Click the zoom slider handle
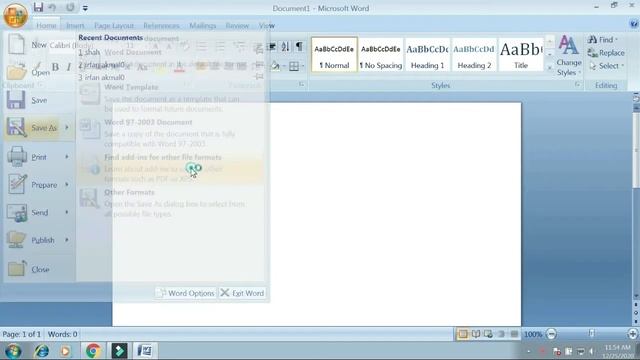 point(592,334)
